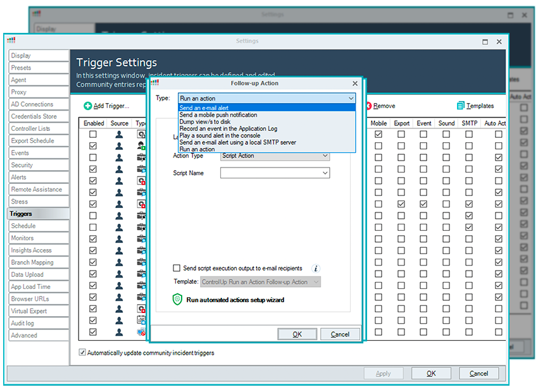Toggle Enabled checkbox in the first trigger row
Viewport: 538px width, 392px height.
[93, 134]
